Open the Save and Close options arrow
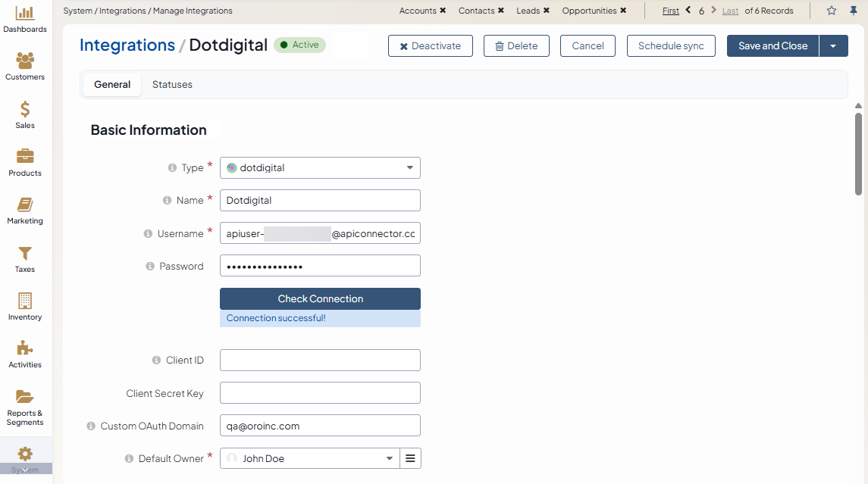This screenshot has height=484, width=868. pos(833,46)
